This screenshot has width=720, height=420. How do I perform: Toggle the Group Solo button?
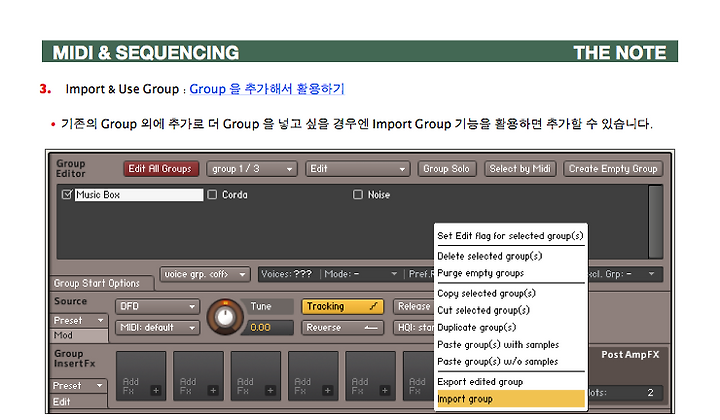(x=446, y=169)
